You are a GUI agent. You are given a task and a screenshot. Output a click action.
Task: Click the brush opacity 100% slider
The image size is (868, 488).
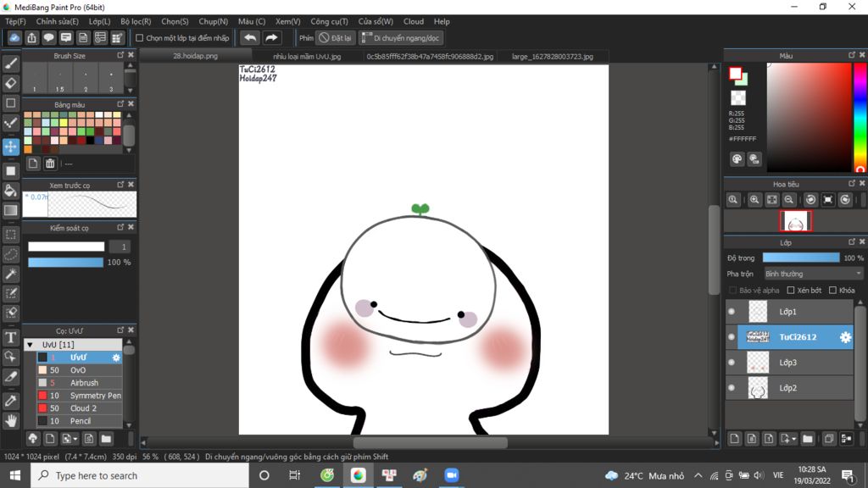click(65, 263)
